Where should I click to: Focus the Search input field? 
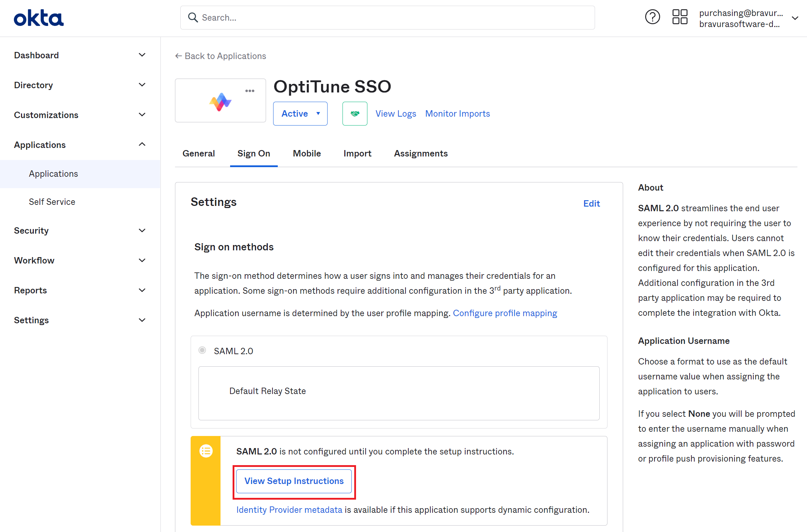tap(387, 17)
